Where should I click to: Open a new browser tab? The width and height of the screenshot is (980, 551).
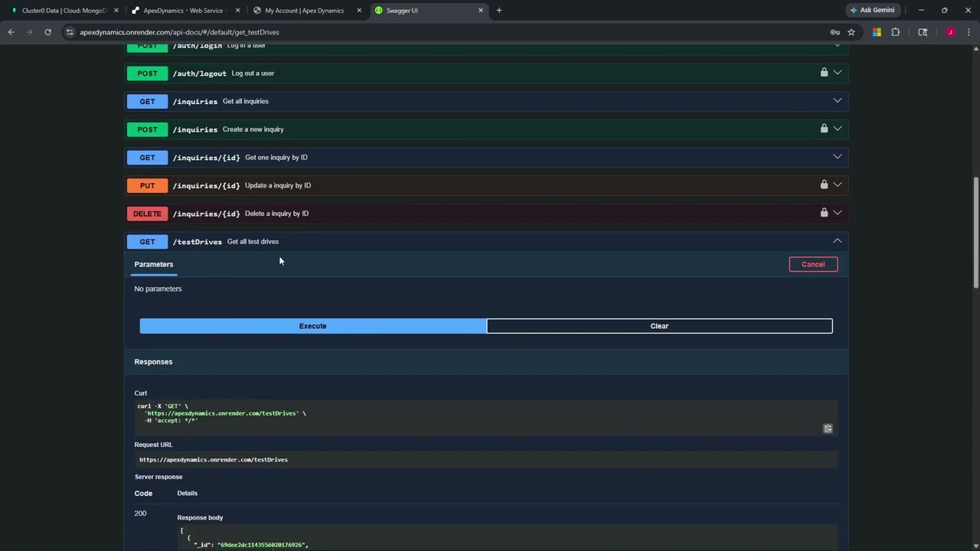click(x=499, y=11)
